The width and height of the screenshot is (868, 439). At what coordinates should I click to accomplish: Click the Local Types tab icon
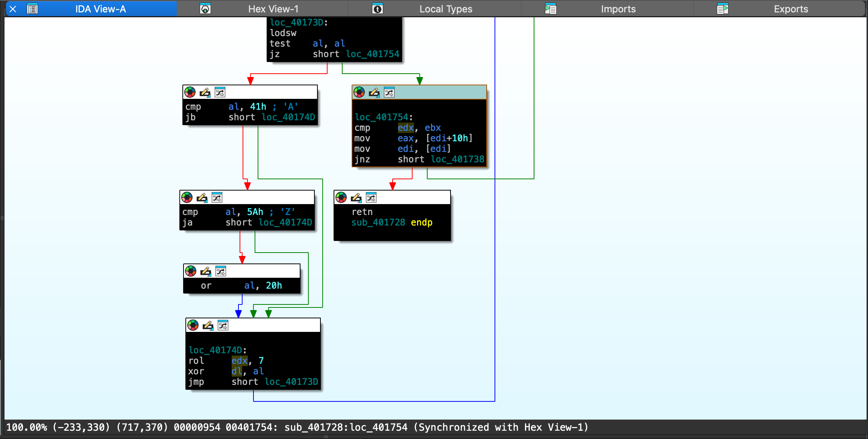(378, 9)
